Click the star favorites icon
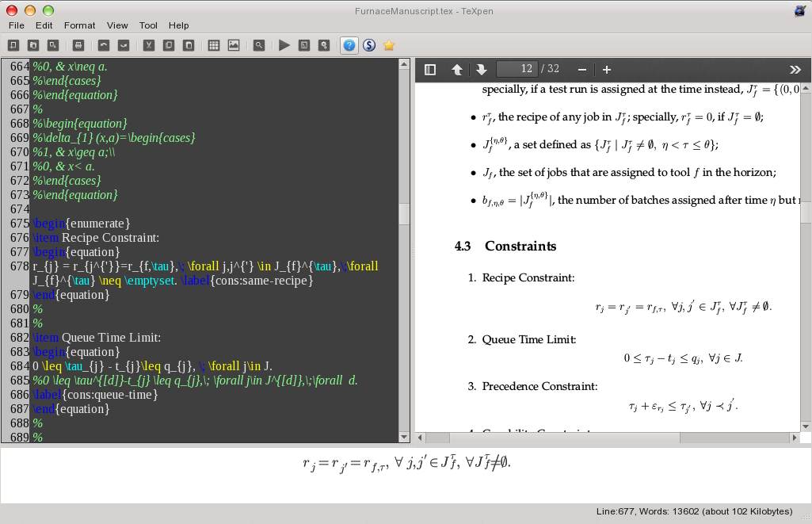The image size is (812, 524). click(389, 45)
